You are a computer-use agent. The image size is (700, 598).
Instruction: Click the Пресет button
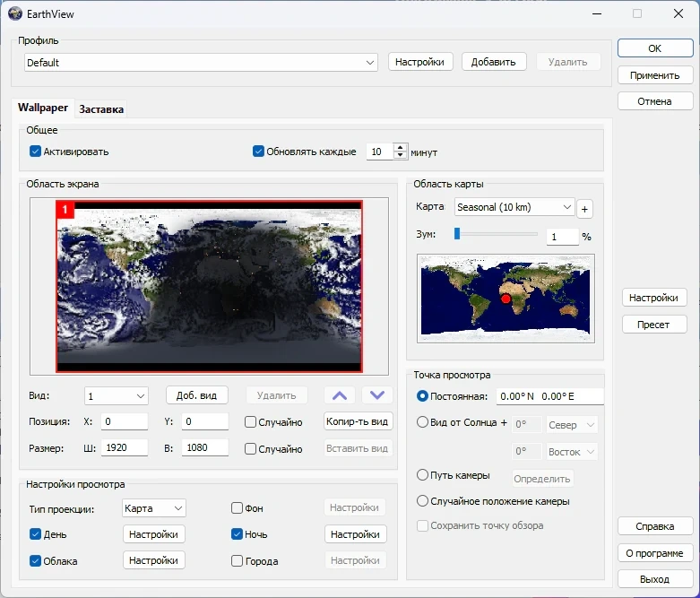653,325
